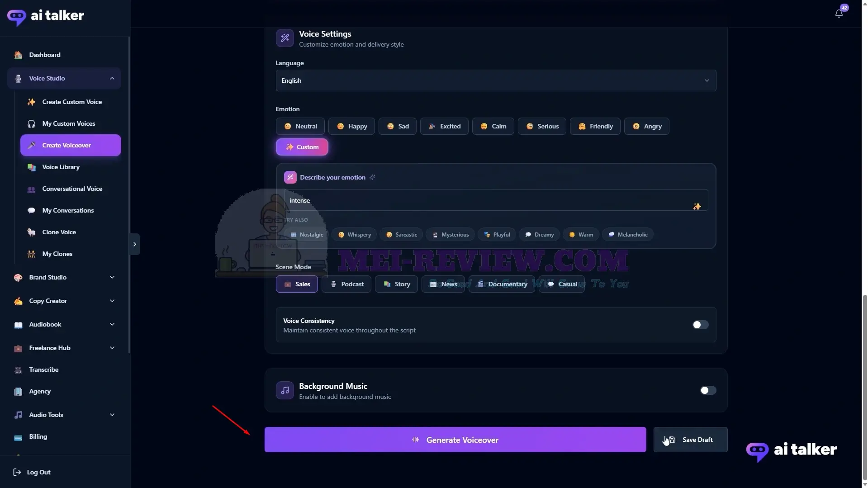Click the Agency building icon
This screenshot has width=868, height=488.
pyautogui.click(x=18, y=392)
